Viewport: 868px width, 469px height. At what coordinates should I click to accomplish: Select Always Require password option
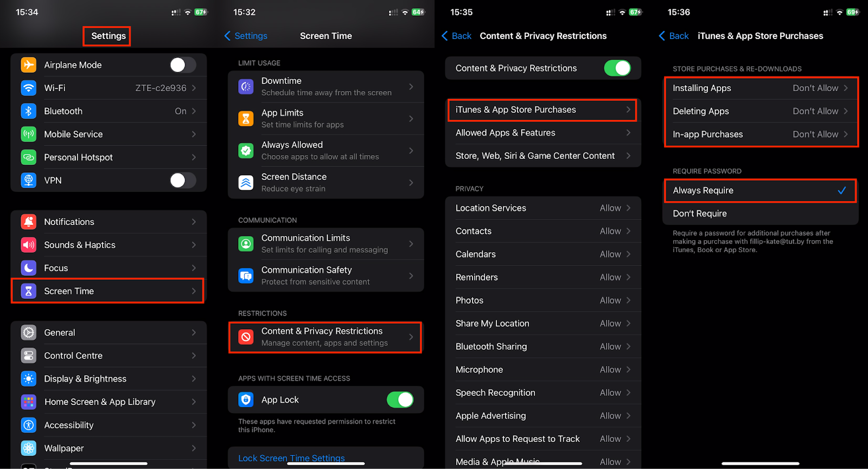click(761, 190)
